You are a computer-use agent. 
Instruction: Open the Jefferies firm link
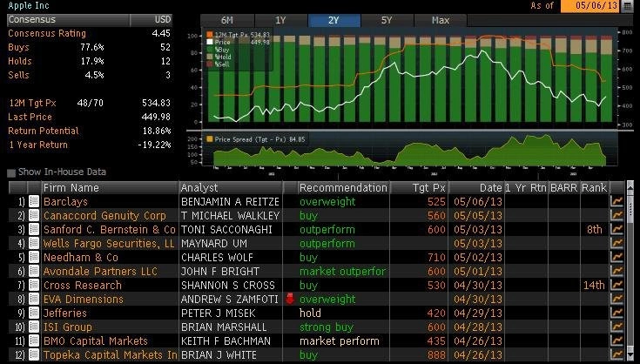[x=65, y=313]
